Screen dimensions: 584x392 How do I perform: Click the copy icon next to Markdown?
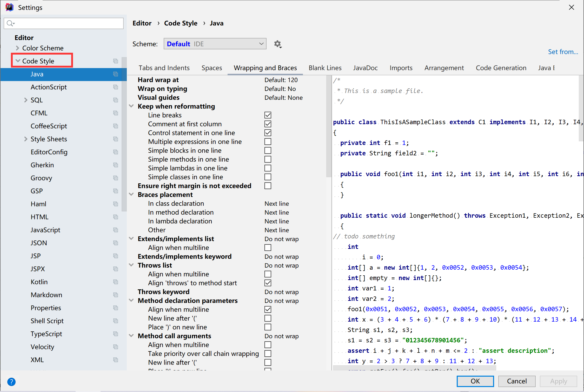click(116, 295)
